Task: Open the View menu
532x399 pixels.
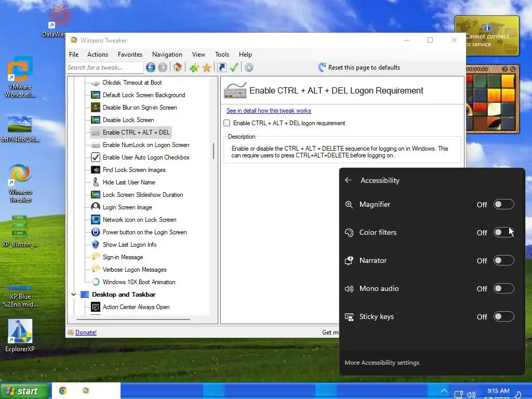Action: coord(198,54)
